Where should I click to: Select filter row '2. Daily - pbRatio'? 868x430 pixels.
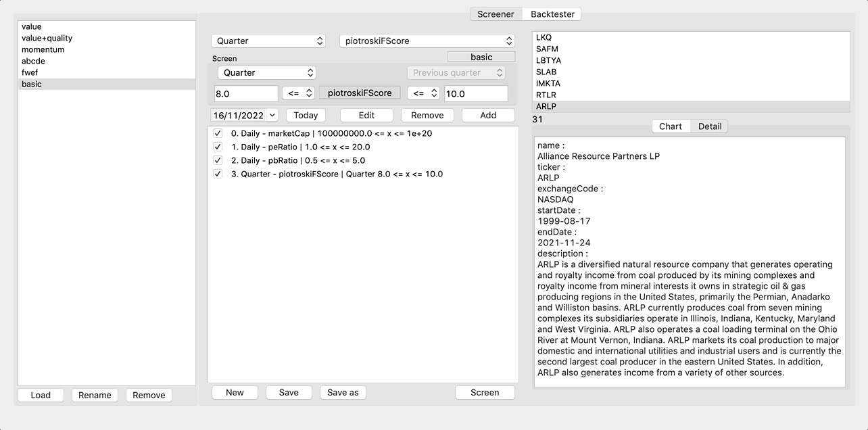363,160
